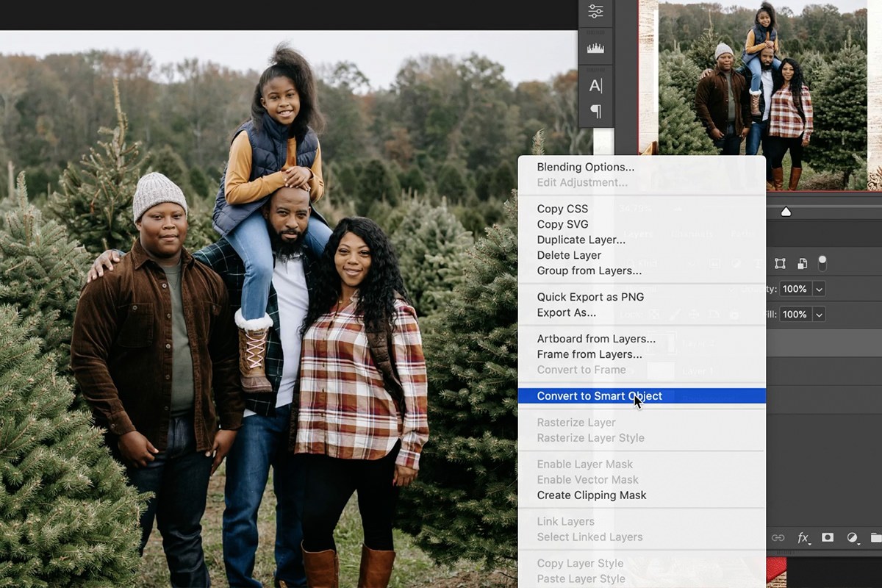Toggle the layer filtering switch
Screen dimensions: 882x588
tap(822, 262)
